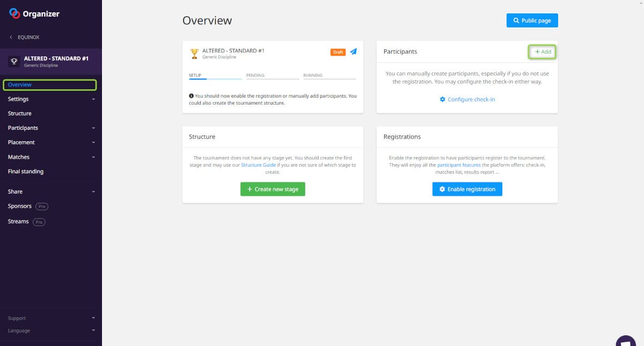The width and height of the screenshot is (644, 346).
Task: Open the Structure menu item
Action: point(20,114)
